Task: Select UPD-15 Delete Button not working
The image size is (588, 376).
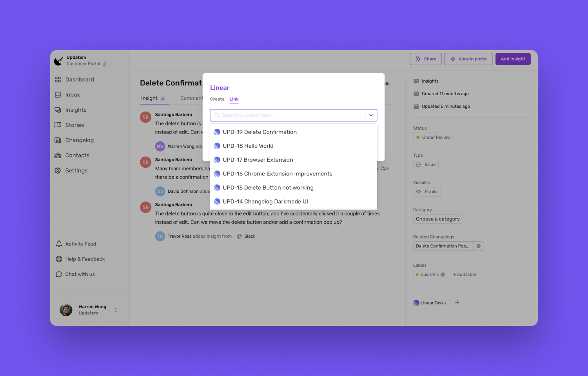Action: (294, 188)
